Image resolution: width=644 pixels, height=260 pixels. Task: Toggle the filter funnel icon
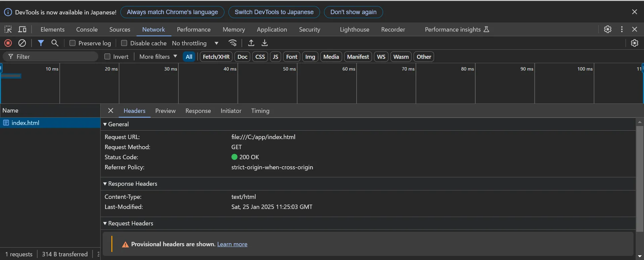point(41,43)
